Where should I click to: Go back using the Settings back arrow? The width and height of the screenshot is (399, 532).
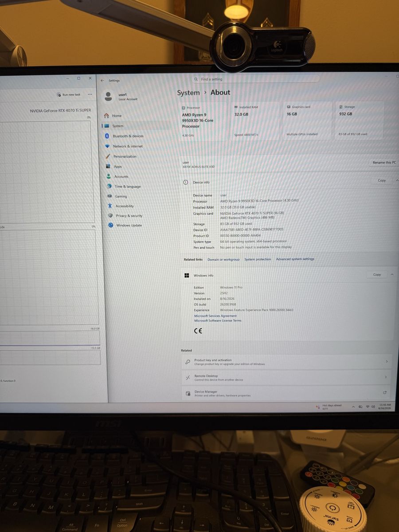click(102, 80)
